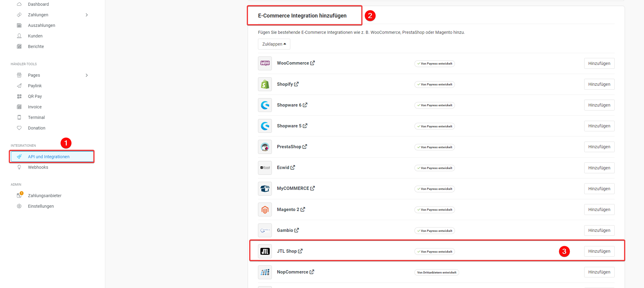The image size is (644, 288).
Task: Click the Donation heart icon
Action: pos(19,128)
